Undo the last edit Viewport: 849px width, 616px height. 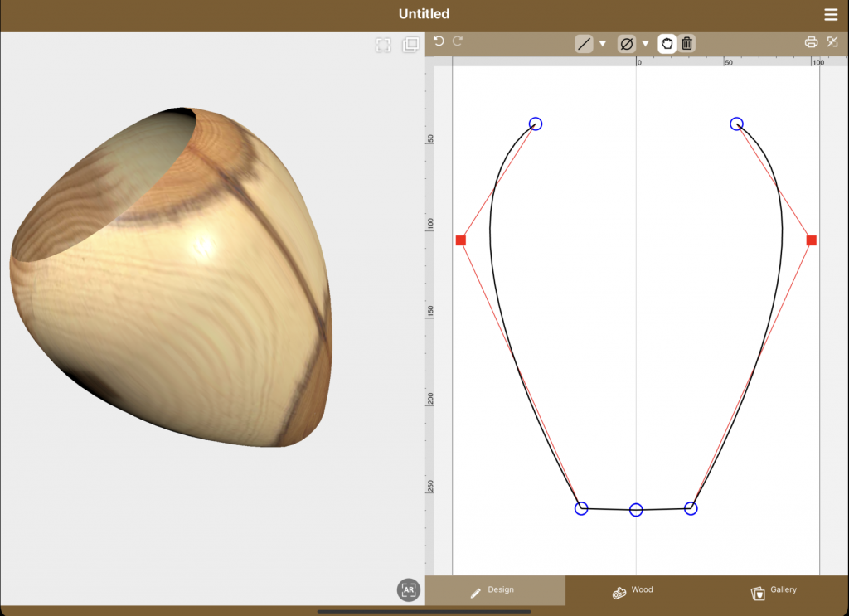pos(439,41)
